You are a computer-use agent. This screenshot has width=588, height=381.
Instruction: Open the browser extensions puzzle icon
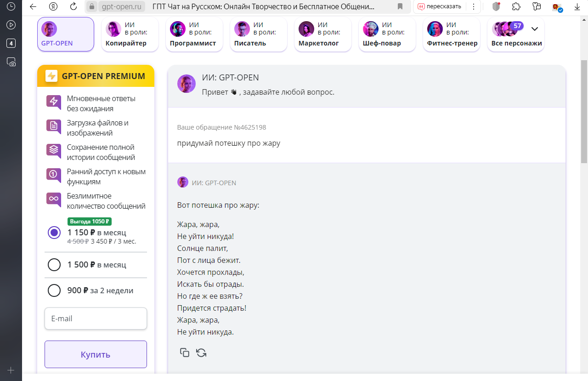pos(516,6)
